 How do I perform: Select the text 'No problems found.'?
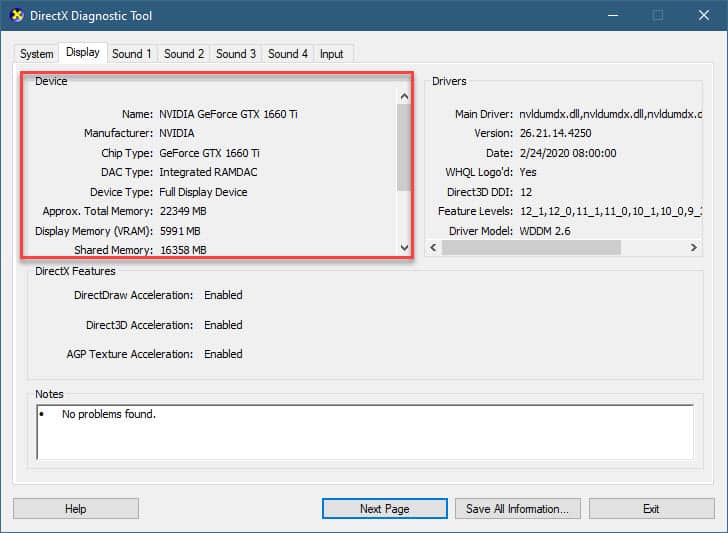click(109, 414)
